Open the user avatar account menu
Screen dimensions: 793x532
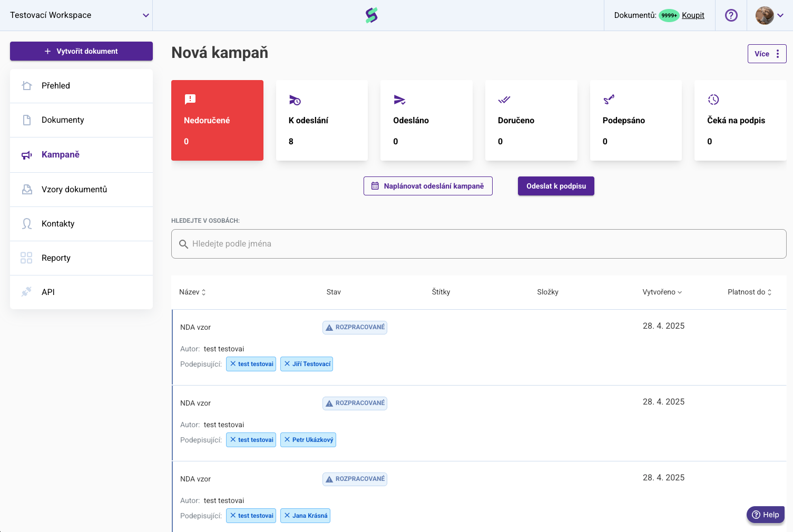click(x=769, y=15)
